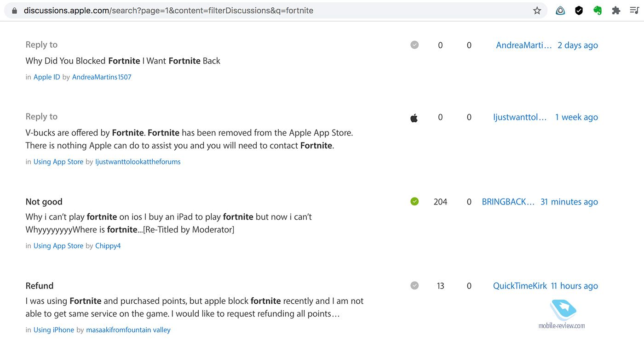Image resolution: width=644 pixels, height=352 pixels.
Task: Click gray check icon on AndreaMartins row
Action: pyautogui.click(x=414, y=45)
